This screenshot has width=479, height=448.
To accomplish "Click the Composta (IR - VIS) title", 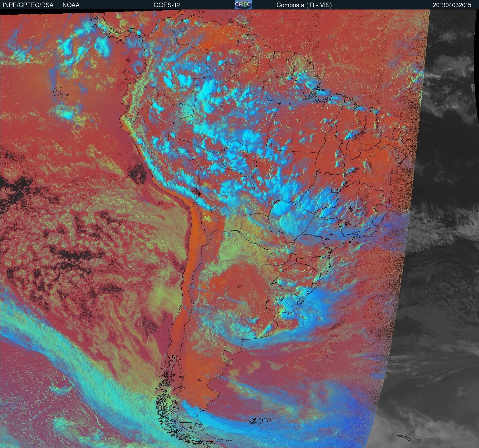I will (x=304, y=5).
